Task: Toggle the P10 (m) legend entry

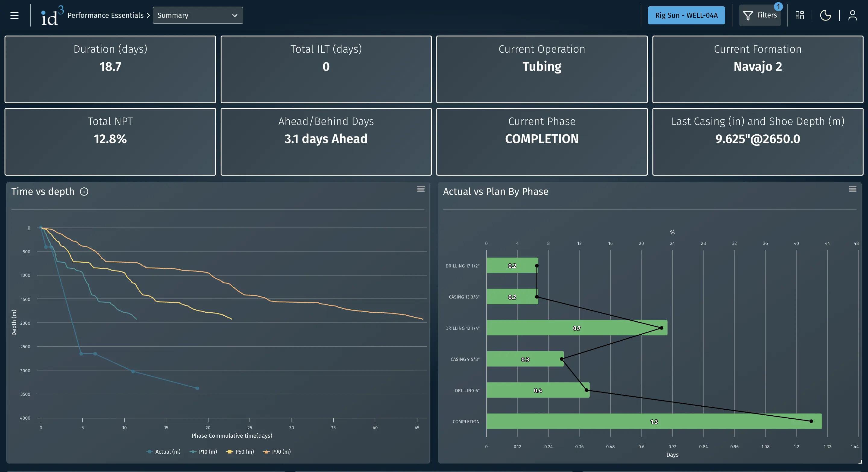Action: [x=203, y=452]
